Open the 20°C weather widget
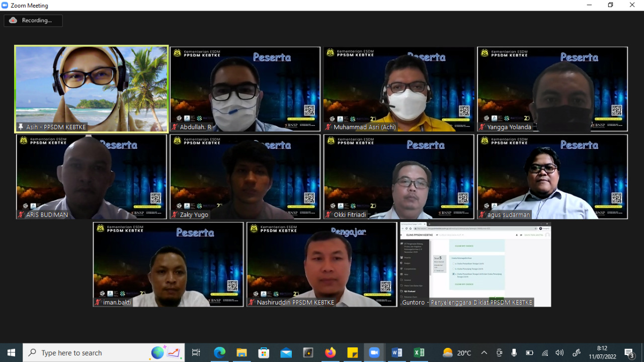 click(x=457, y=352)
